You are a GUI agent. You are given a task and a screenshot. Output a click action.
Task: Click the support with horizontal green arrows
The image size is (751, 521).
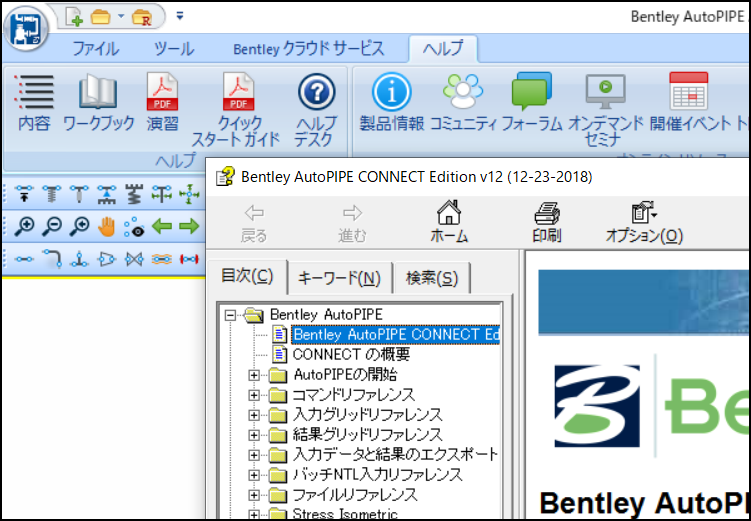161,194
